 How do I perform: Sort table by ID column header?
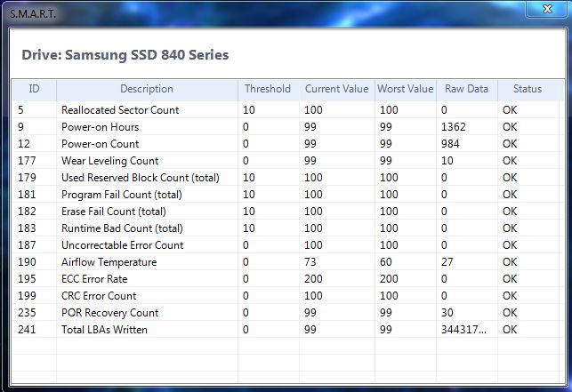tap(35, 90)
